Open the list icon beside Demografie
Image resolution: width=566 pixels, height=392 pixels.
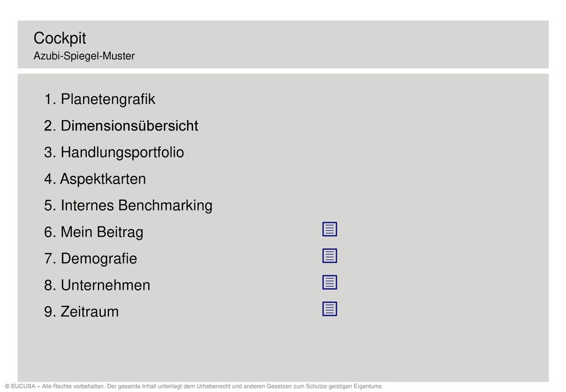pyautogui.click(x=329, y=256)
